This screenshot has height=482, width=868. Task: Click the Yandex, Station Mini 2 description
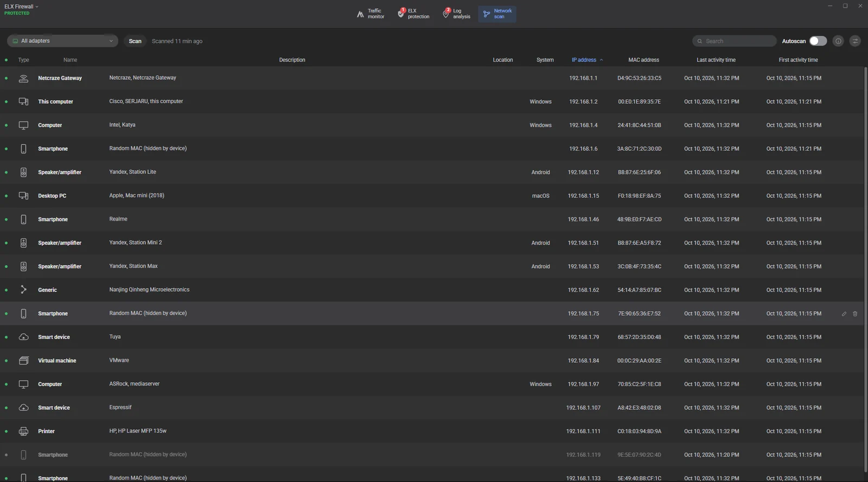point(136,243)
